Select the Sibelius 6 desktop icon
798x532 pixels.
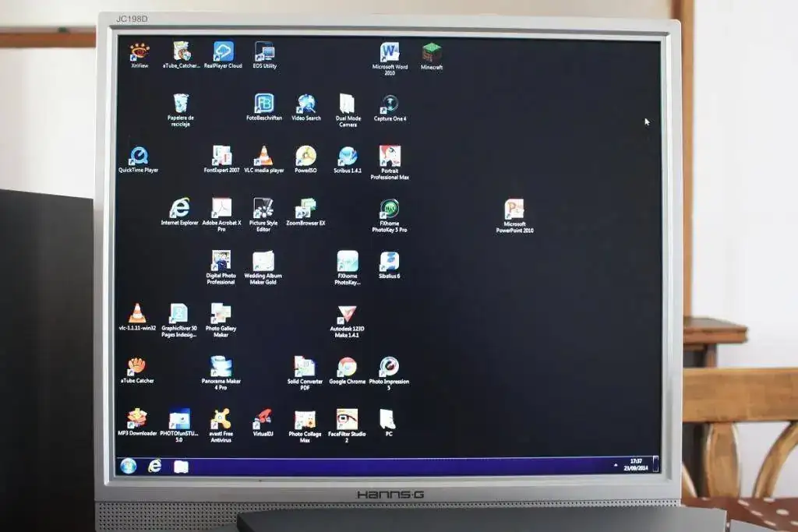[390, 262]
